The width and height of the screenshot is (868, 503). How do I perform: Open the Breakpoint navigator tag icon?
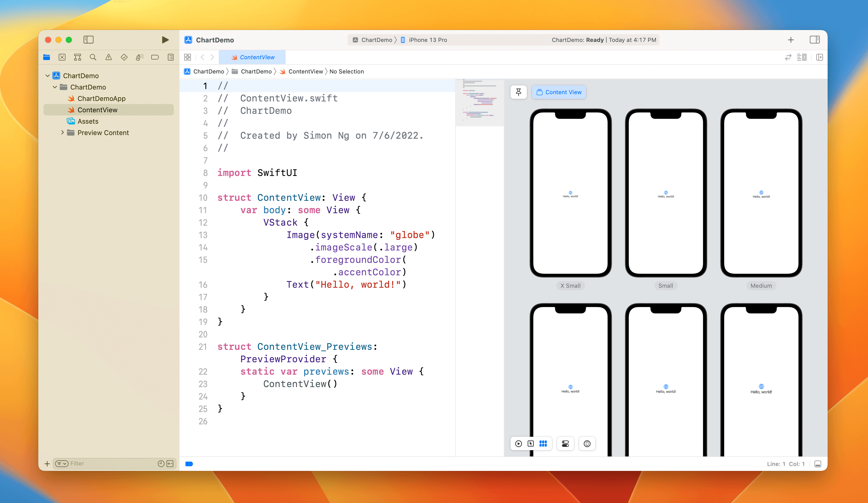tap(155, 57)
